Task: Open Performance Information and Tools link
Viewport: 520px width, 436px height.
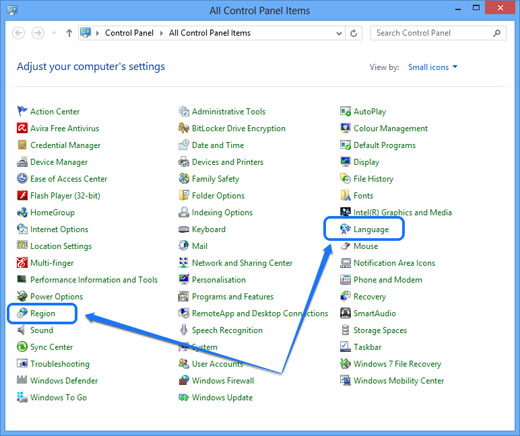Action: [x=94, y=280]
